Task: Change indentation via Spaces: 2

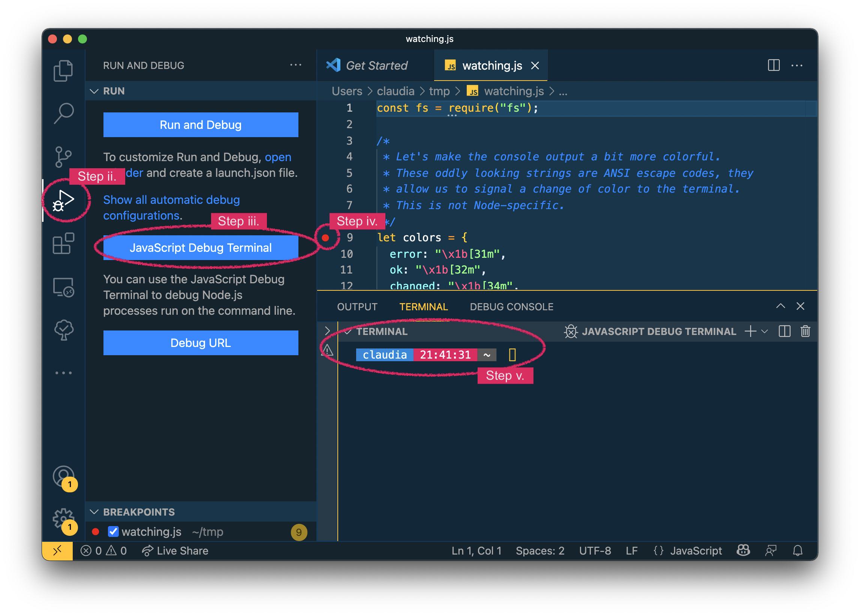Action: pyautogui.click(x=540, y=551)
